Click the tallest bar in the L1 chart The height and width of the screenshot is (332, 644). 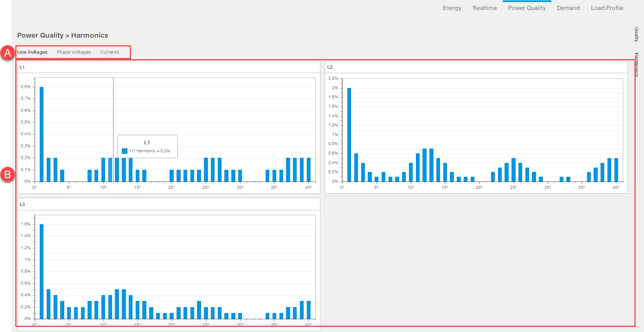pyautogui.click(x=42, y=134)
